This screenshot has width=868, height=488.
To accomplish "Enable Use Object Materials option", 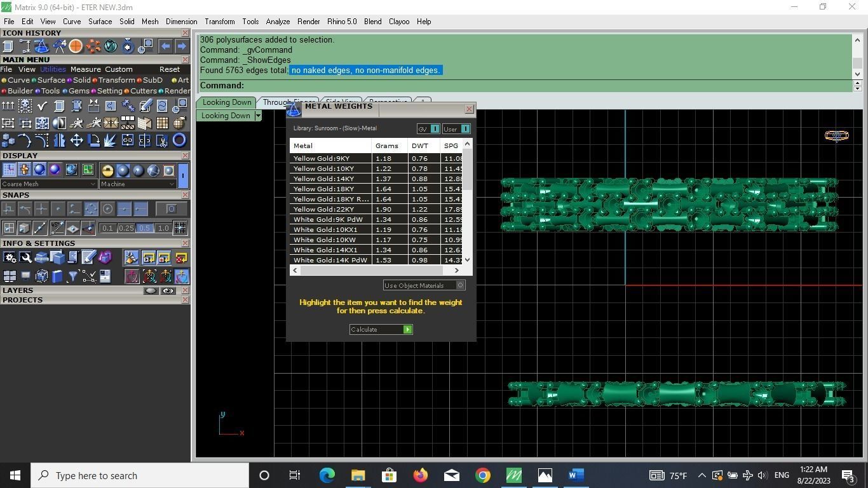I will coord(424,285).
